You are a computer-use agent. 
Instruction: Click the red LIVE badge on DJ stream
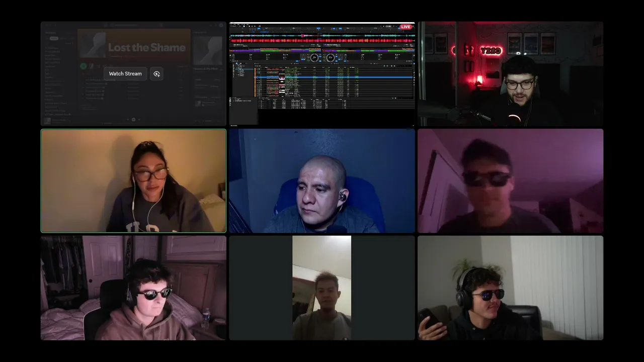tap(406, 27)
